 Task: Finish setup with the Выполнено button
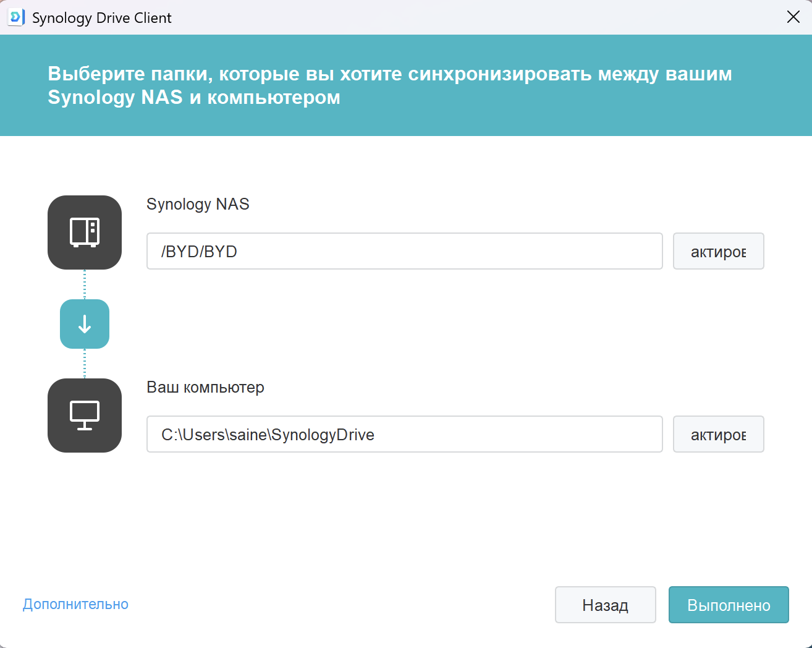pyautogui.click(x=729, y=605)
